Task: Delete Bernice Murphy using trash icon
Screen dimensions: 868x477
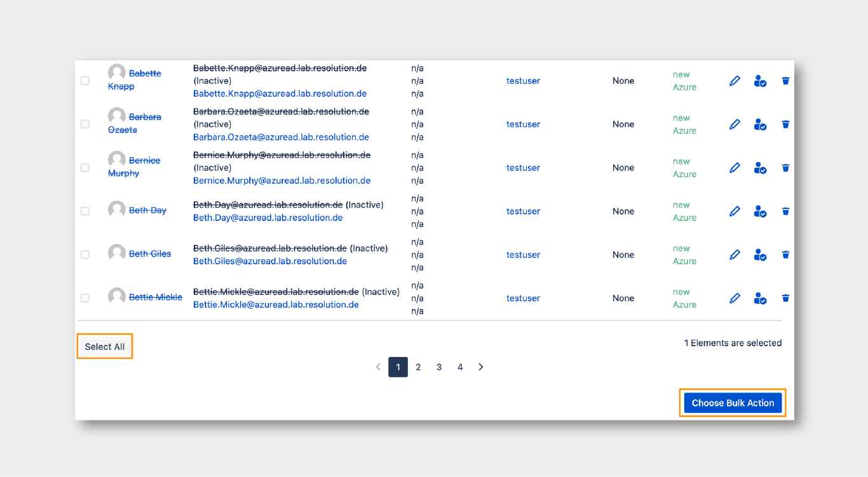Action: pos(785,168)
